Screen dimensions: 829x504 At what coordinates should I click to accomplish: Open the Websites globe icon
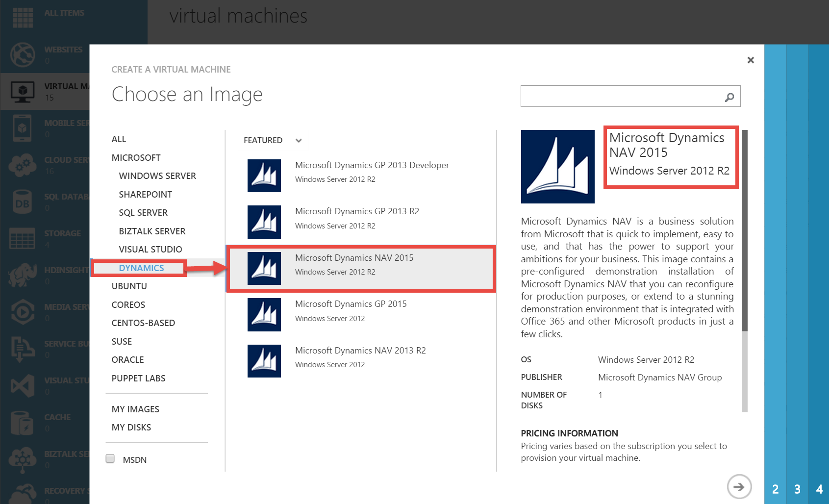coord(23,54)
